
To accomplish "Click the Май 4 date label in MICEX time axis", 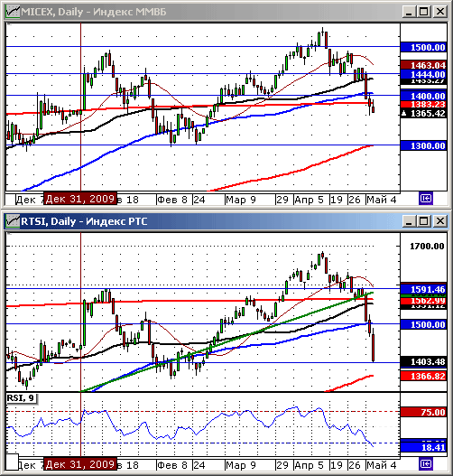I will point(381,200).
